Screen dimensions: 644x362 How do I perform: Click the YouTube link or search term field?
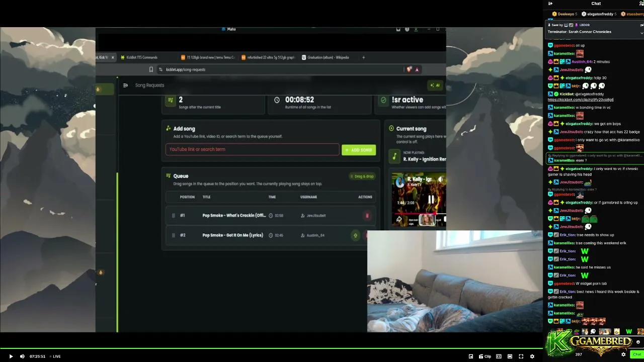[252, 149]
